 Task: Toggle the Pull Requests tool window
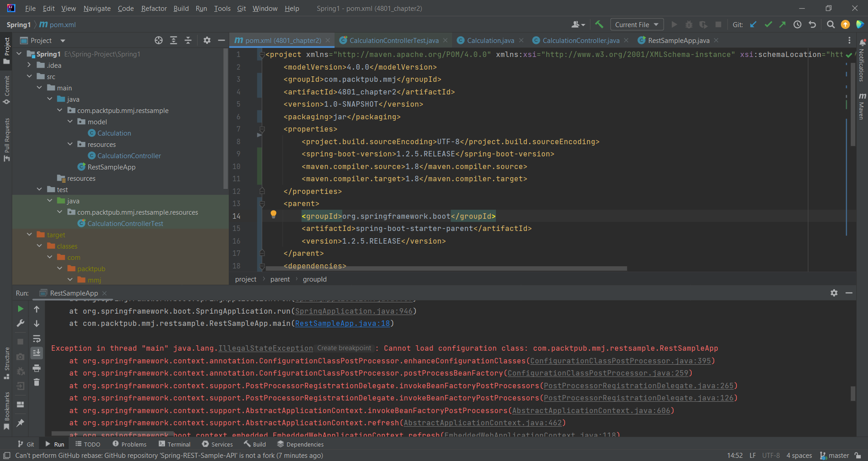6,140
